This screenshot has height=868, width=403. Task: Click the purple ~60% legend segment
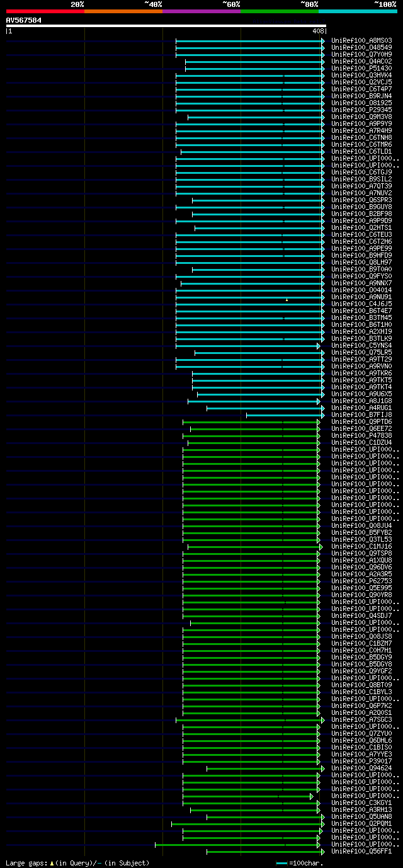(x=201, y=11)
